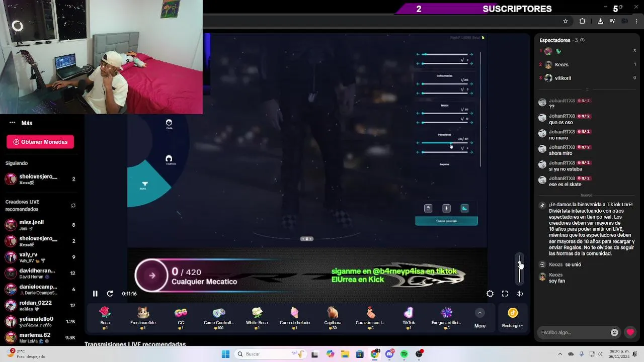
Task: Select Ropa segment in game wheel
Action: click(x=144, y=186)
